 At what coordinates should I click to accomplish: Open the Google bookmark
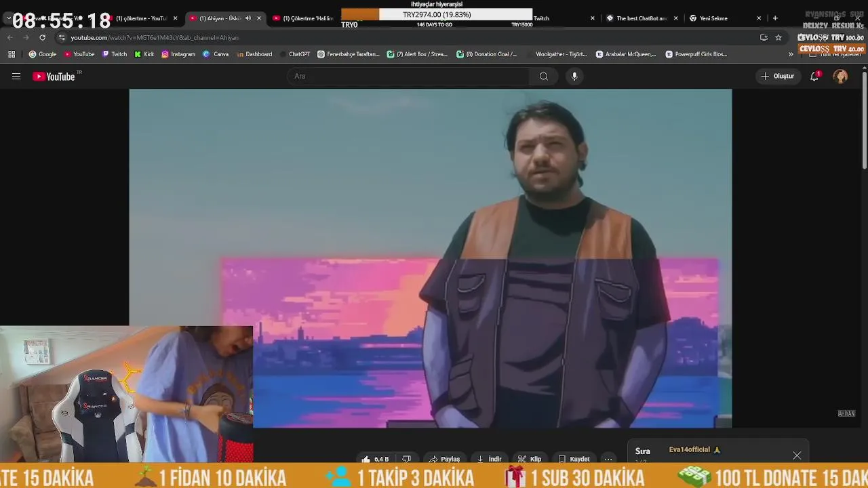click(x=43, y=54)
